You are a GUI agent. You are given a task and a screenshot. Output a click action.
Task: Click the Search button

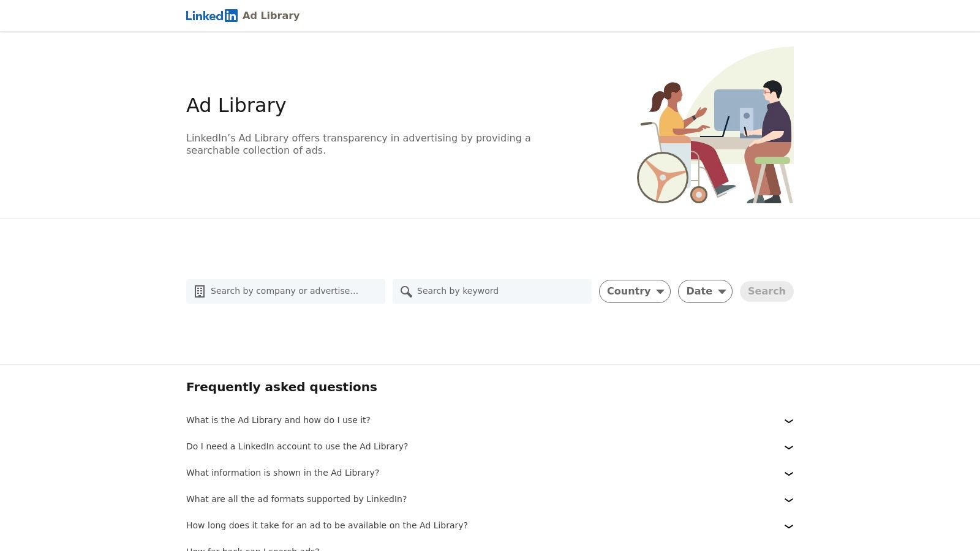coord(766,291)
